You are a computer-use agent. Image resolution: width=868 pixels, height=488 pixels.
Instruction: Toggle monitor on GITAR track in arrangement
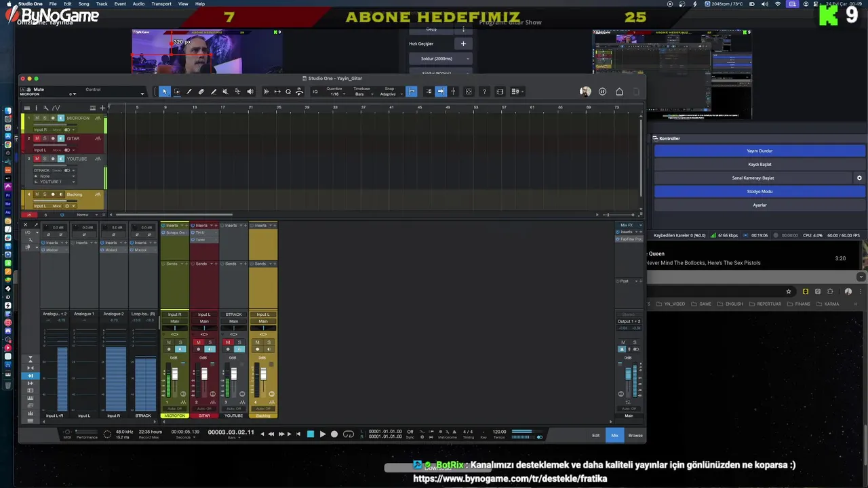(x=60, y=138)
